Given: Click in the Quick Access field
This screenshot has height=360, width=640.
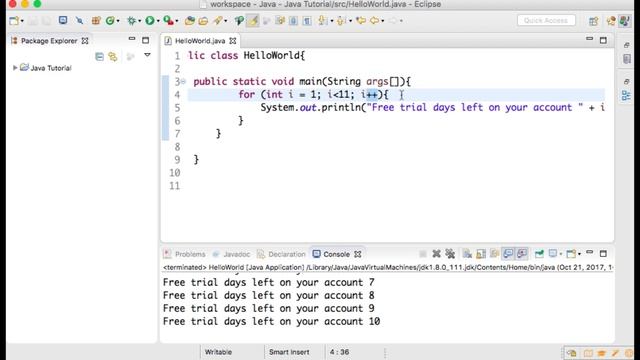Looking at the screenshot, I should click(546, 20).
